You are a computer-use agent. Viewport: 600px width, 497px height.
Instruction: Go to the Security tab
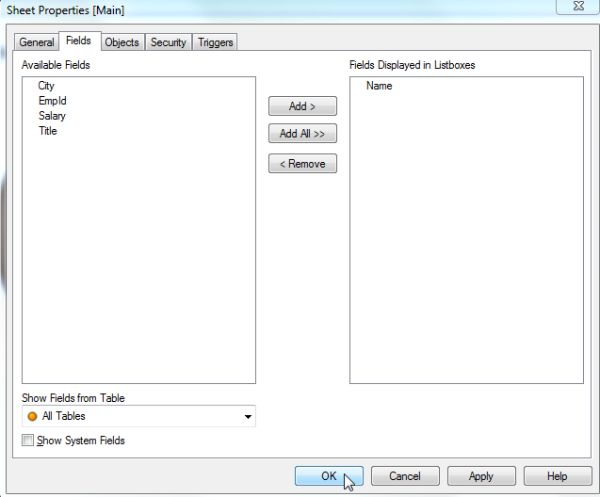click(168, 42)
